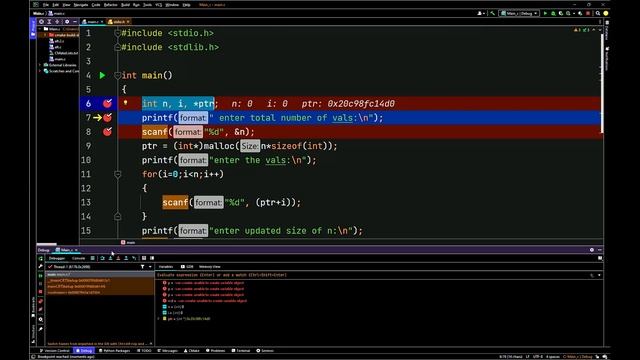This screenshot has width=640, height=360.
Task: Collapse the include block fold marker at line 1
Action: [118, 33]
